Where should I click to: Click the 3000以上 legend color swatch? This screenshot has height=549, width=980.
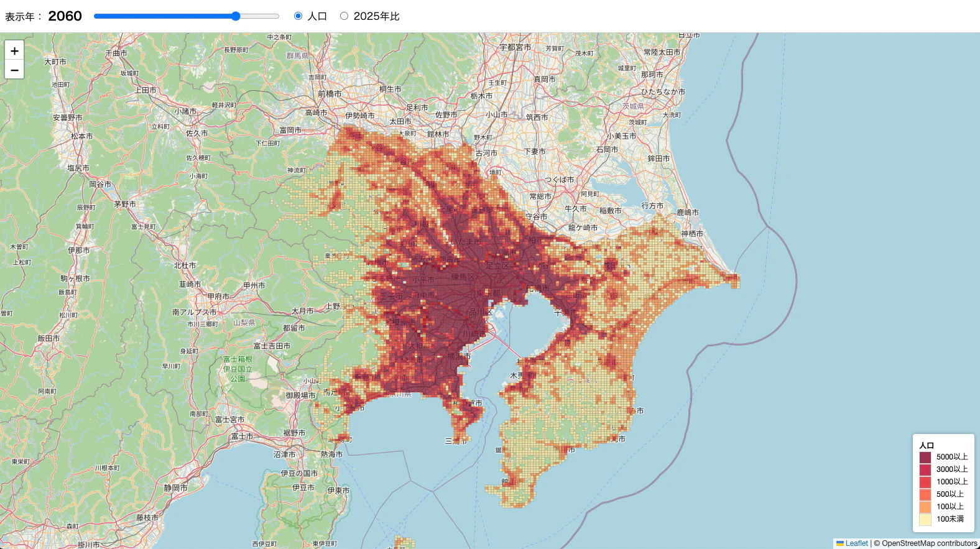925,469
